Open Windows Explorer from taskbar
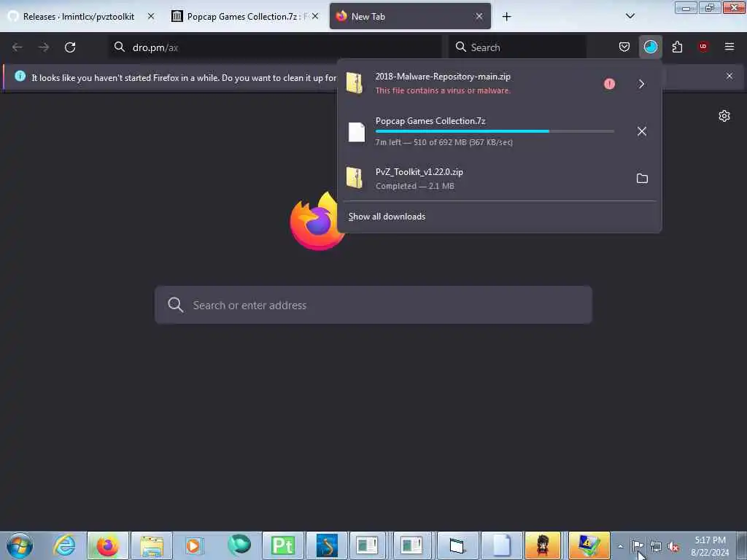The height and width of the screenshot is (560, 747). tap(152, 545)
